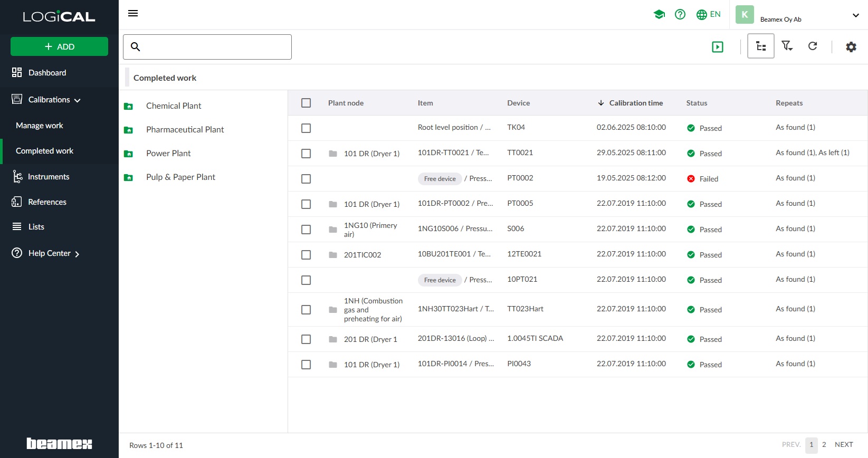Check the row for device PT0005
The image size is (868, 458).
click(x=306, y=204)
